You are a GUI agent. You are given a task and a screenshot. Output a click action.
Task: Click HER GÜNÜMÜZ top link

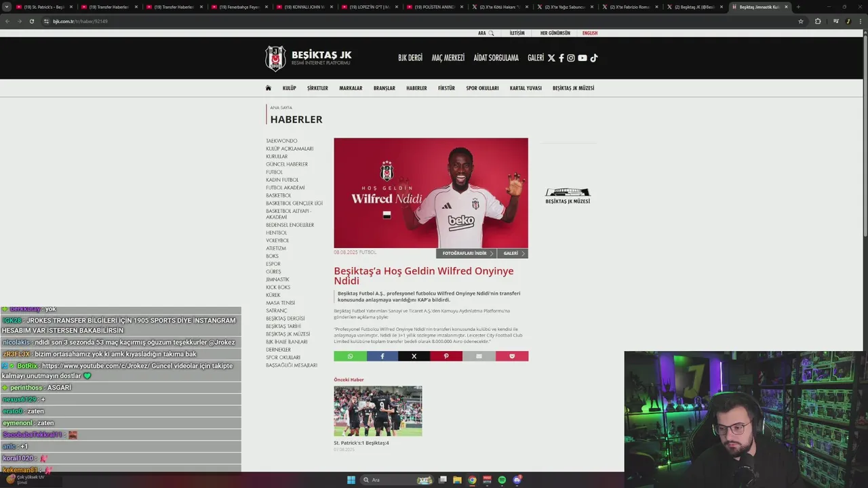click(x=555, y=33)
